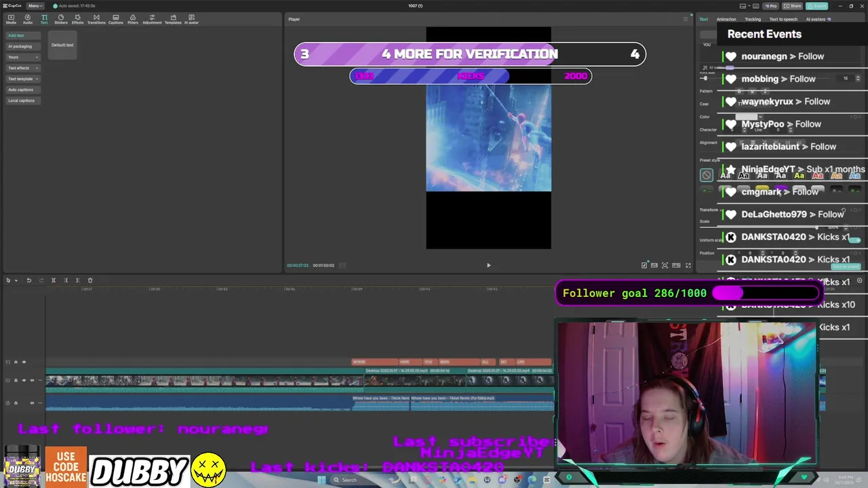Toggle visibility eye on main video track

click(x=24, y=380)
